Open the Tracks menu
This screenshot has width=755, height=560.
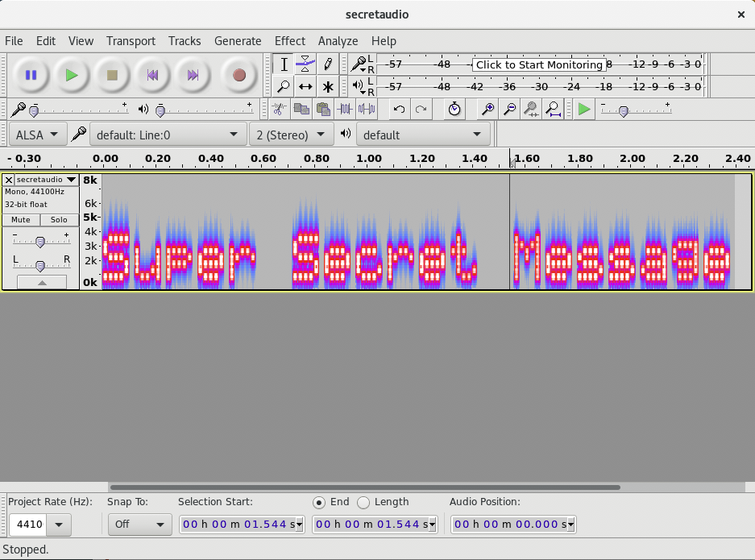point(185,41)
